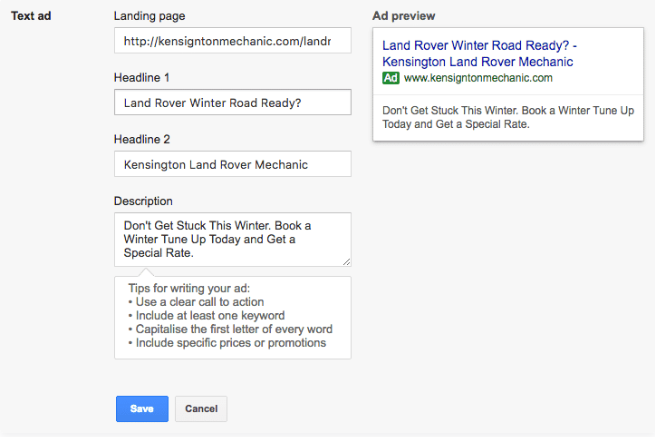Image resolution: width=655 pixels, height=437 pixels.
Task: Click the Landing page URL field
Action: point(233,41)
